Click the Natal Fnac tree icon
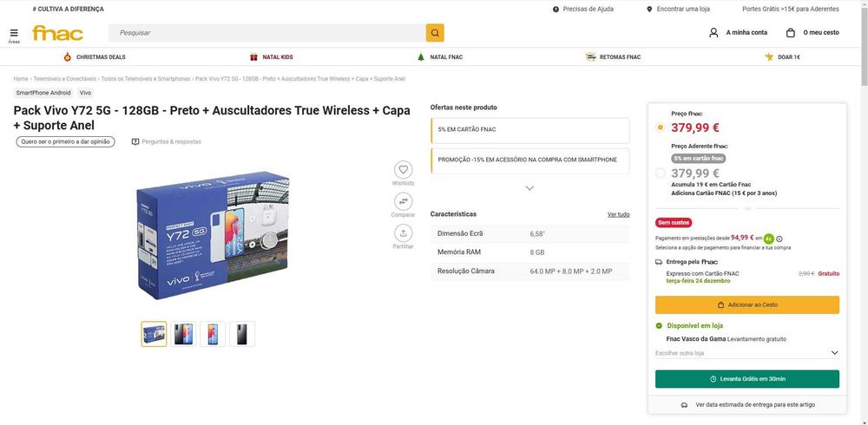The height and width of the screenshot is (425, 868). click(421, 56)
